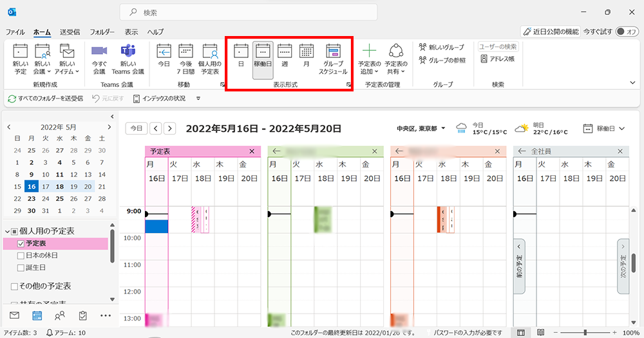Click the 新しい予定 icon in ribbon
This screenshot has height=338, width=644.
[21, 58]
